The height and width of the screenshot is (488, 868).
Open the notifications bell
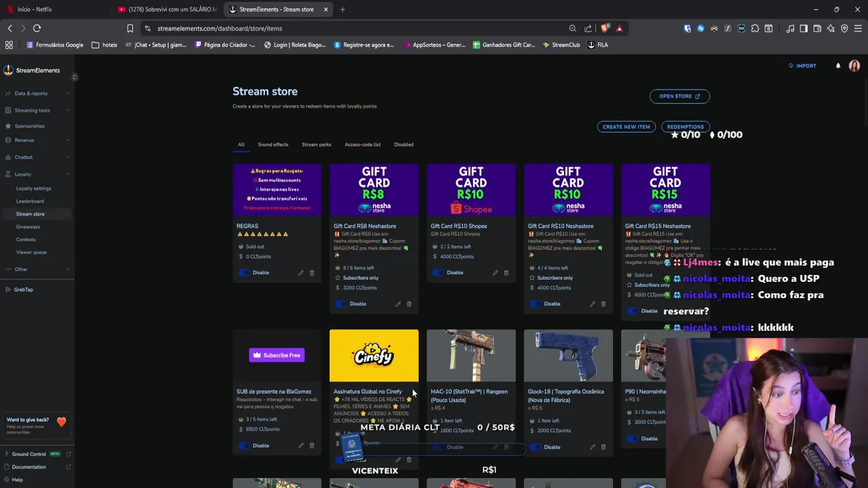tap(838, 66)
